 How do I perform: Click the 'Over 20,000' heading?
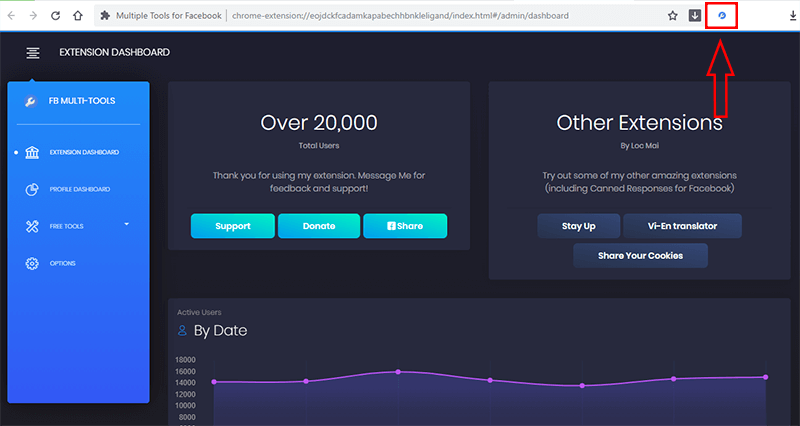[319, 122]
